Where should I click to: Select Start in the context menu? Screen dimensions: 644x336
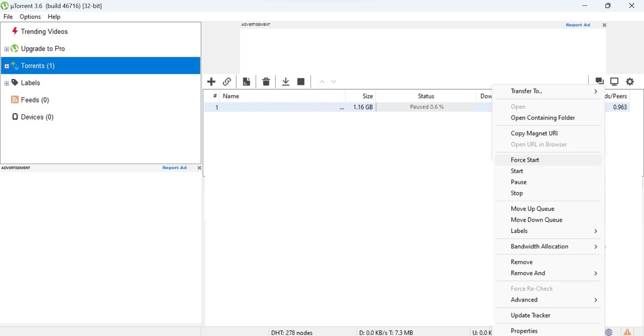[548, 171]
